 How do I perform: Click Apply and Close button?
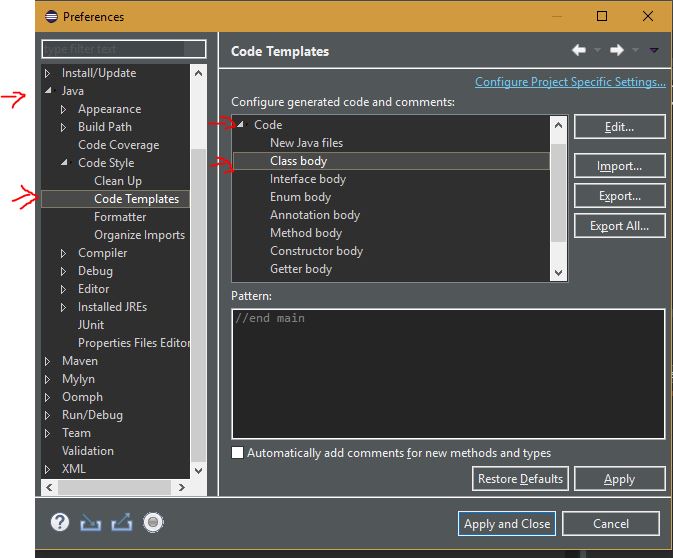click(507, 524)
